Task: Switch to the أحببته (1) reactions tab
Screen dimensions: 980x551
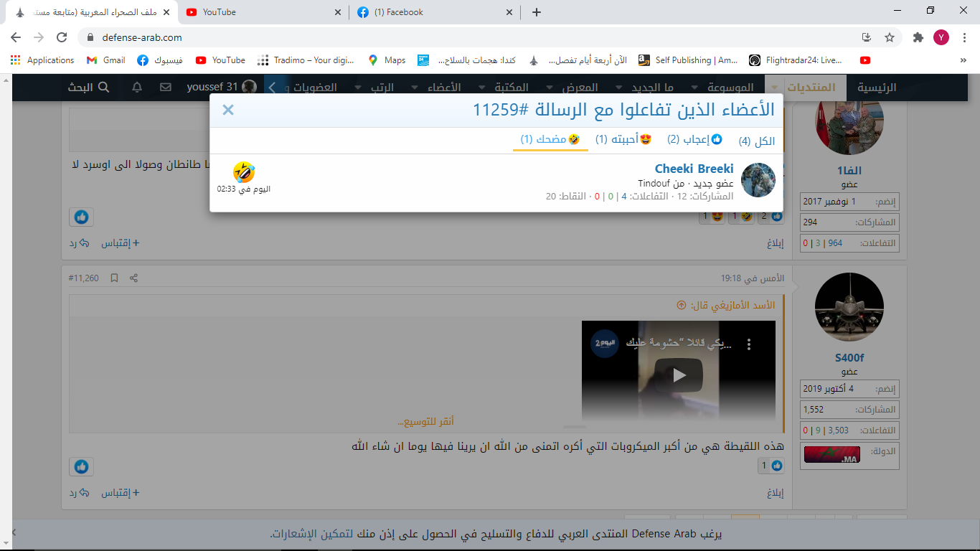Action: (x=623, y=139)
